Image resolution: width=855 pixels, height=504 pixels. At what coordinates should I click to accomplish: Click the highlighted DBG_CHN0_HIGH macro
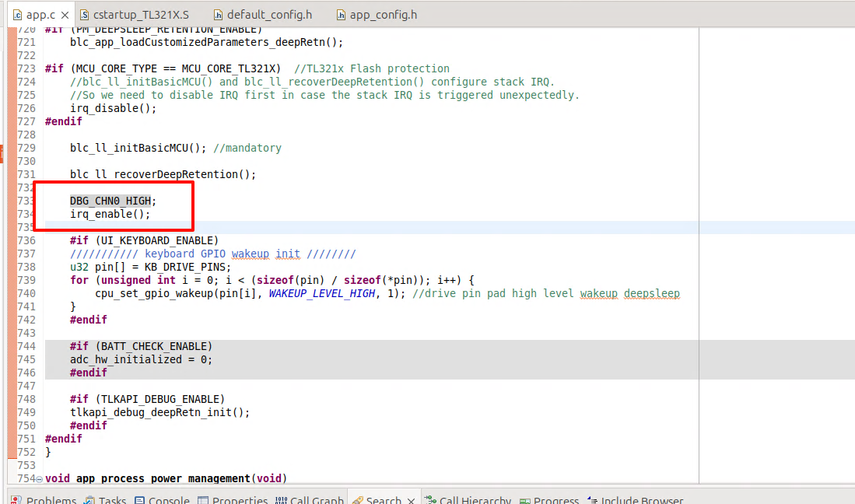pos(110,201)
